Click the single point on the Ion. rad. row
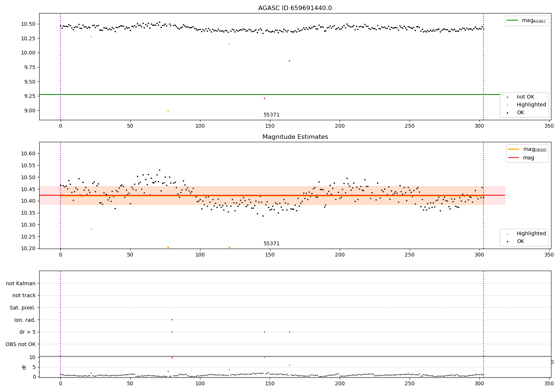The height and width of the screenshot is (392, 560). coord(172,320)
